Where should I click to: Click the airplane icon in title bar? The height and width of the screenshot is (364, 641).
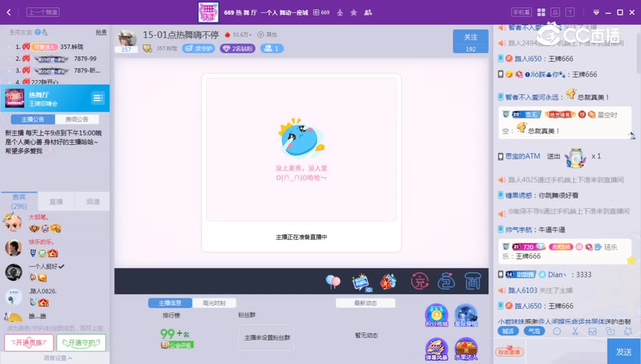(x=340, y=12)
